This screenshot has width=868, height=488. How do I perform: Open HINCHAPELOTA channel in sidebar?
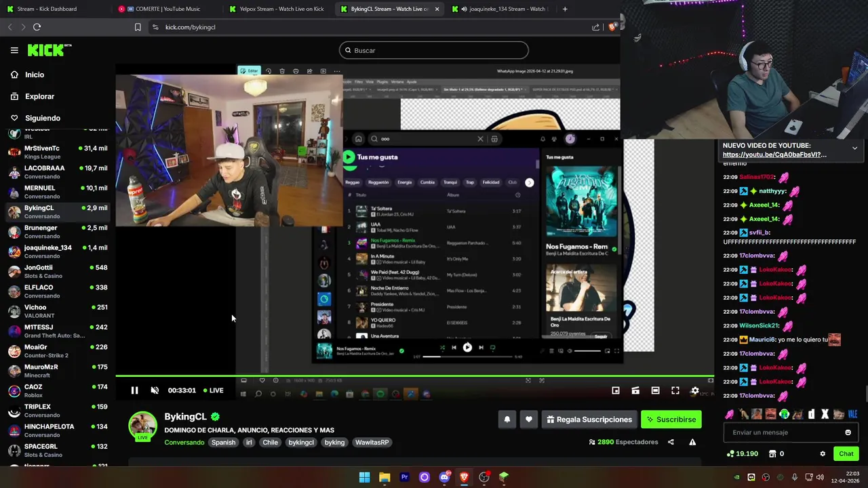[58, 430]
